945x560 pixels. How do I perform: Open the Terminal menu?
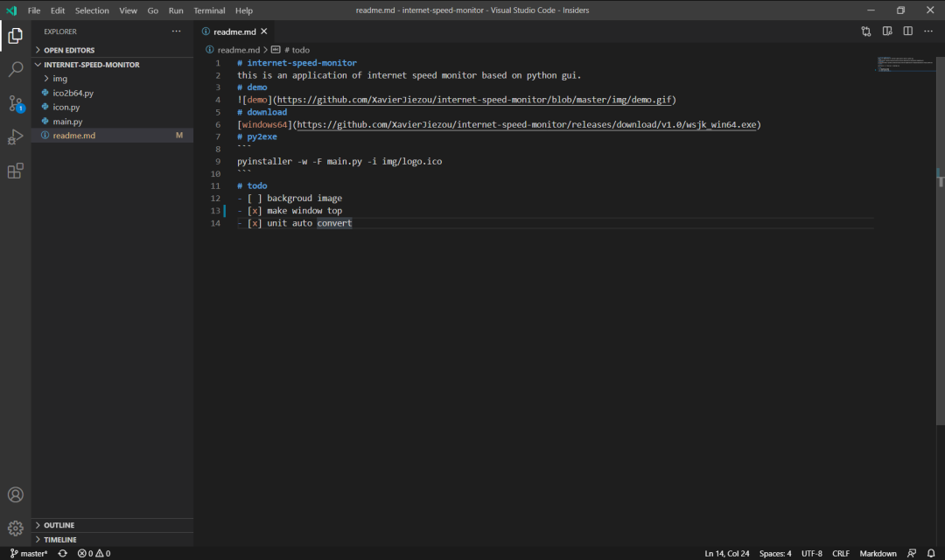click(209, 10)
